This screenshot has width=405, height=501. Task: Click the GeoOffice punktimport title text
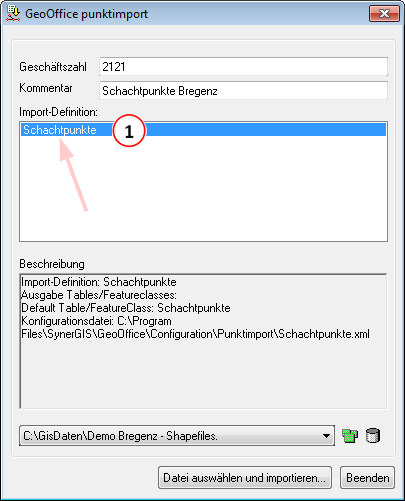point(86,14)
